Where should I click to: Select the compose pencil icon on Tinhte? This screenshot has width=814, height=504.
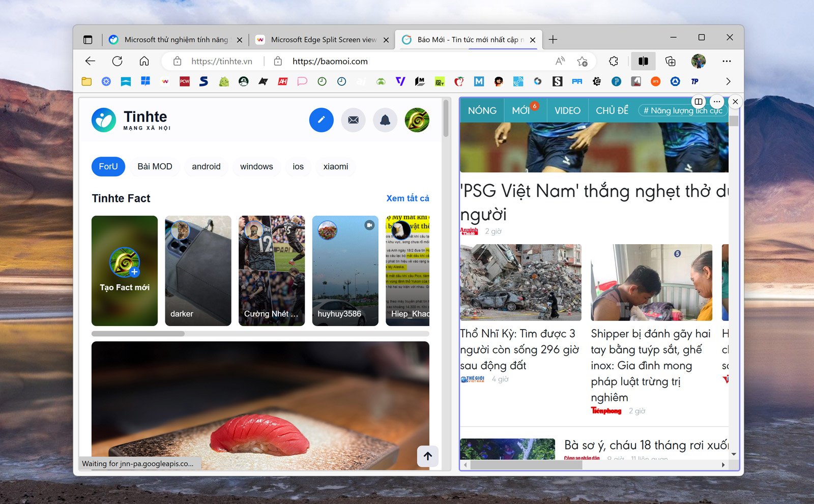coord(321,120)
